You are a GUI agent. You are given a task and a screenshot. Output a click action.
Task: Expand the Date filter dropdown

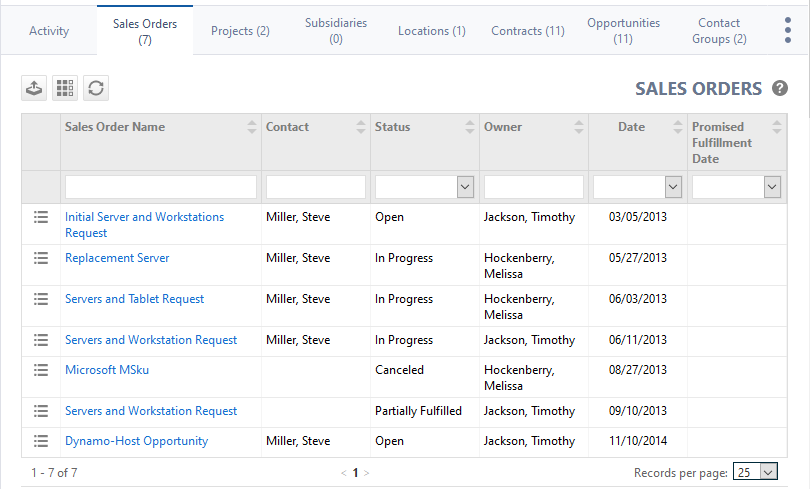coord(673,187)
